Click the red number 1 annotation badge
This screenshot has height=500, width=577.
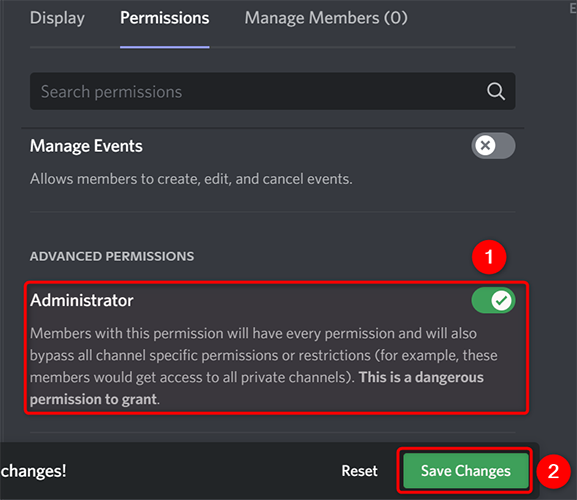click(x=489, y=257)
